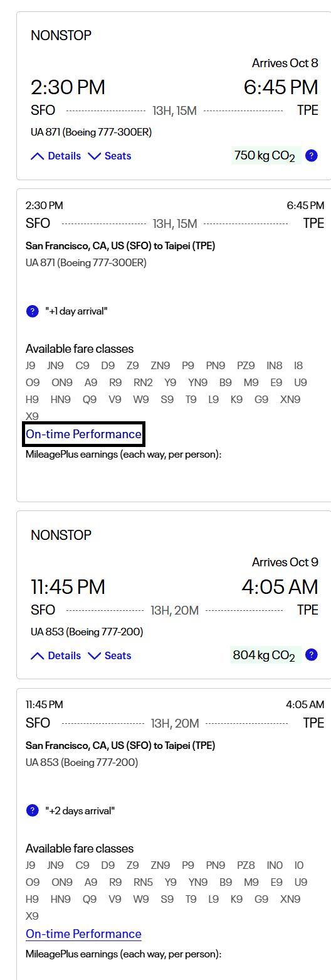
Task: Click the help icon beside 804 kg CO2
Action: click(x=311, y=655)
